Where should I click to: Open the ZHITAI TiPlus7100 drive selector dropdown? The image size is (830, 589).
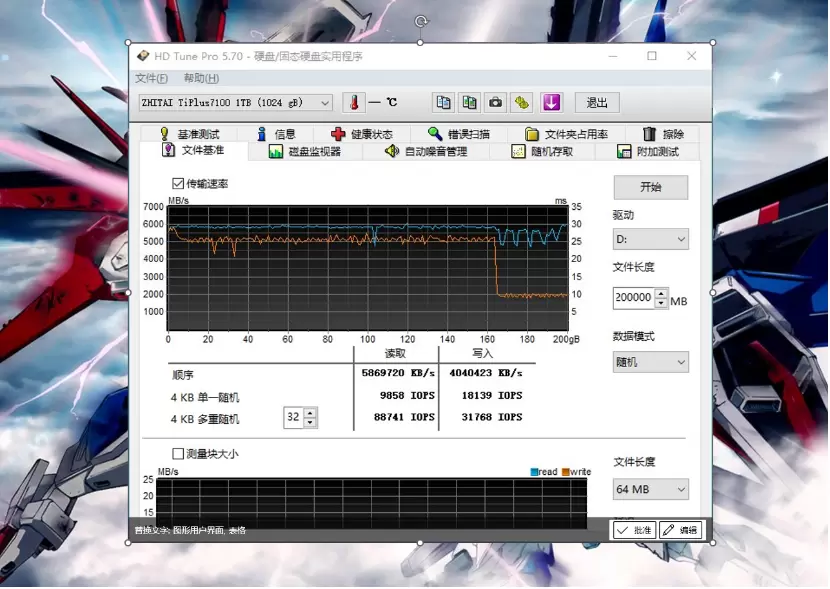(x=236, y=103)
